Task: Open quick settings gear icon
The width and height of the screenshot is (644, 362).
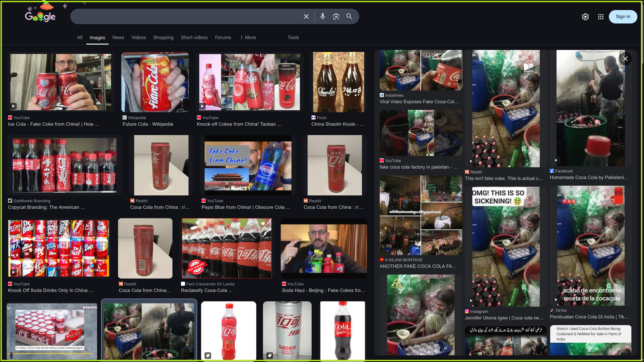Action: pos(585,17)
